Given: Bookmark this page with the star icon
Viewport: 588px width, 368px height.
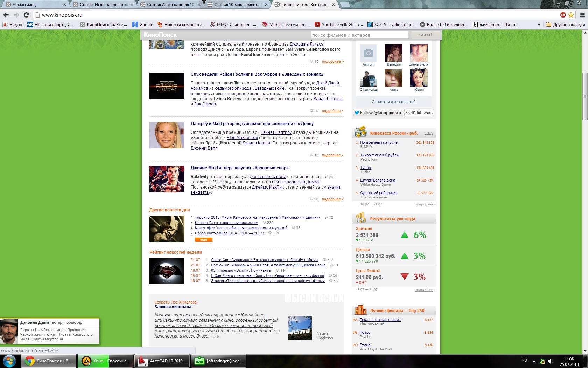Looking at the screenshot, I should [571, 15].
